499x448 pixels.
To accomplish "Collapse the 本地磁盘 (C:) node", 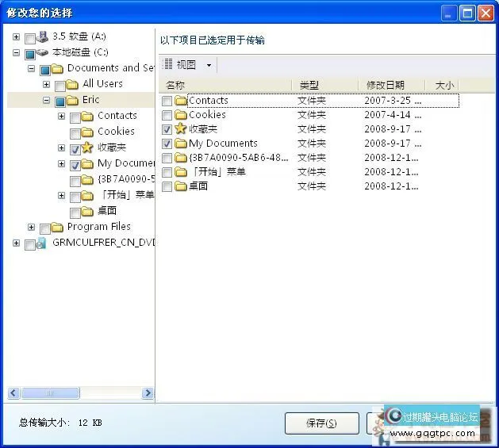I will tap(16, 52).
